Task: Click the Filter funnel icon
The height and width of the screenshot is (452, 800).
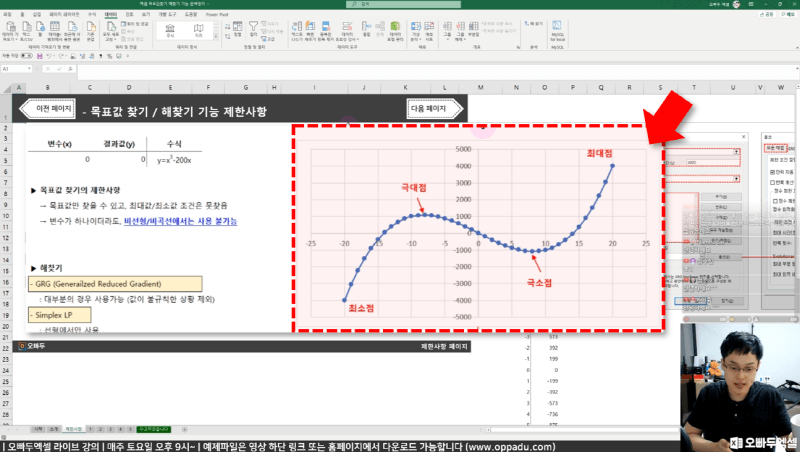Action: [x=253, y=29]
